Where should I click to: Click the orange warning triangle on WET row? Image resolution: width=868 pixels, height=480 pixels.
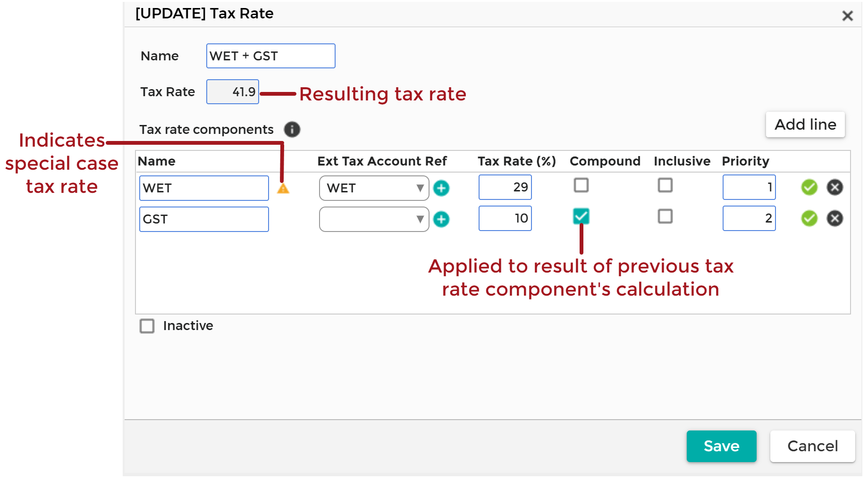[283, 189]
